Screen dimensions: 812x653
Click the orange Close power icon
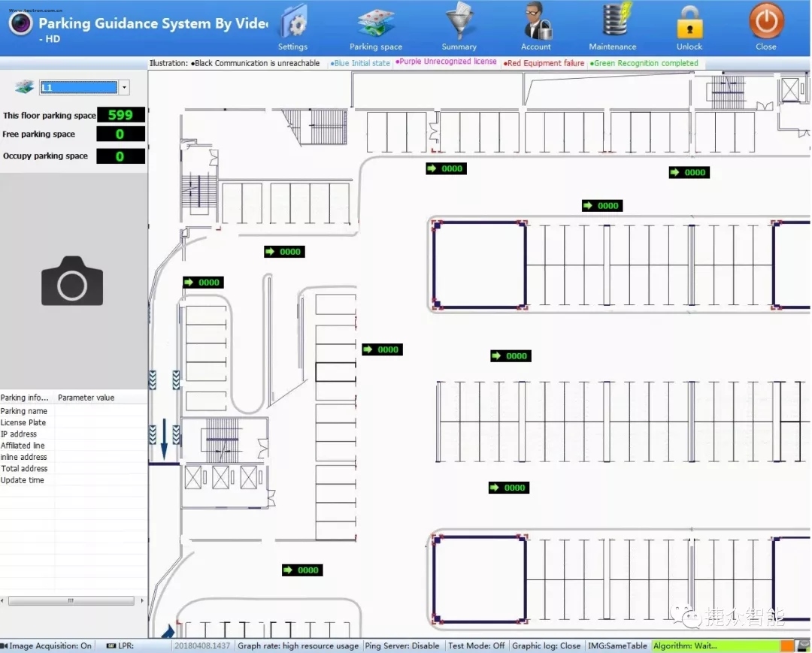pyautogui.click(x=766, y=21)
